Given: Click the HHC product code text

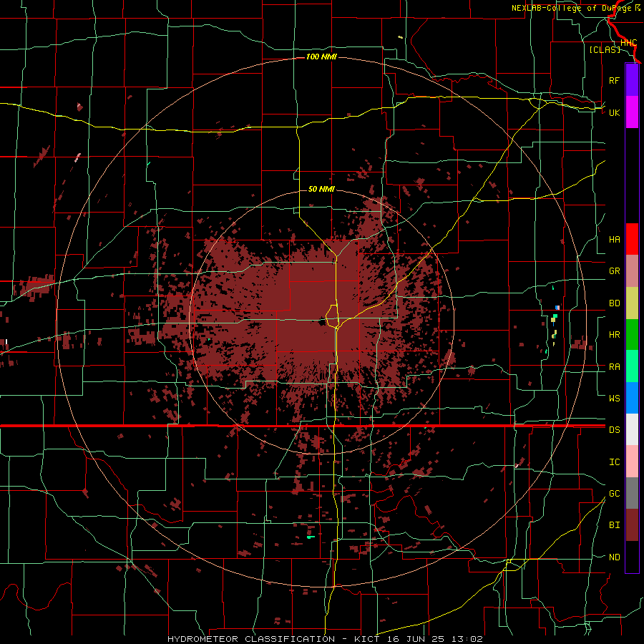Looking at the screenshot, I should (628, 43).
